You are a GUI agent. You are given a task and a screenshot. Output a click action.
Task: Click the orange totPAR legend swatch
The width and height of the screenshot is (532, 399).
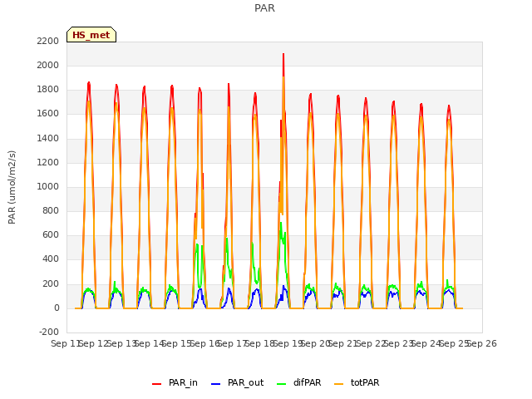338,384
